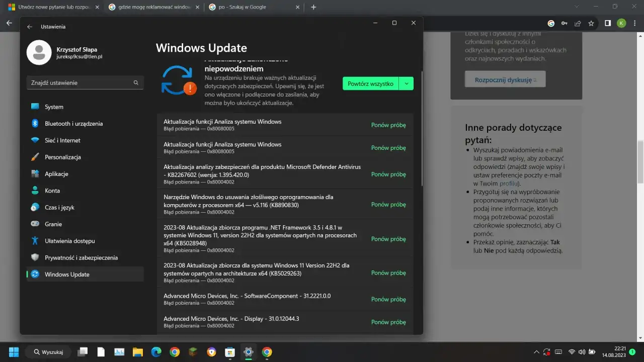Select Windows Update in the sidebar
Viewport: 644px width, 362px height.
click(85, 275)
